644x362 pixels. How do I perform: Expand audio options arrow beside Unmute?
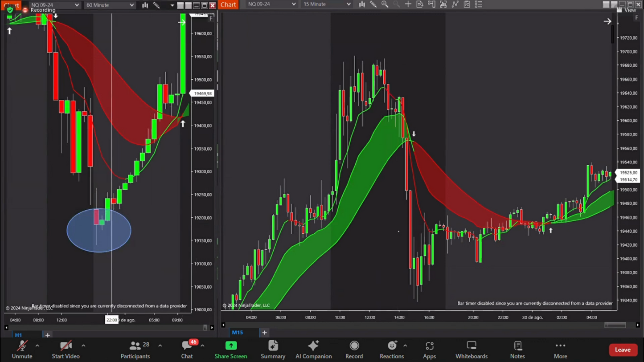(x=37, y=346)
